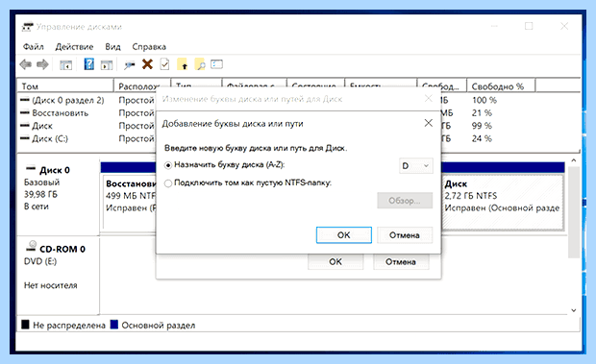
Task: Click the '24 %' free space cell
Action: (482, 138)
